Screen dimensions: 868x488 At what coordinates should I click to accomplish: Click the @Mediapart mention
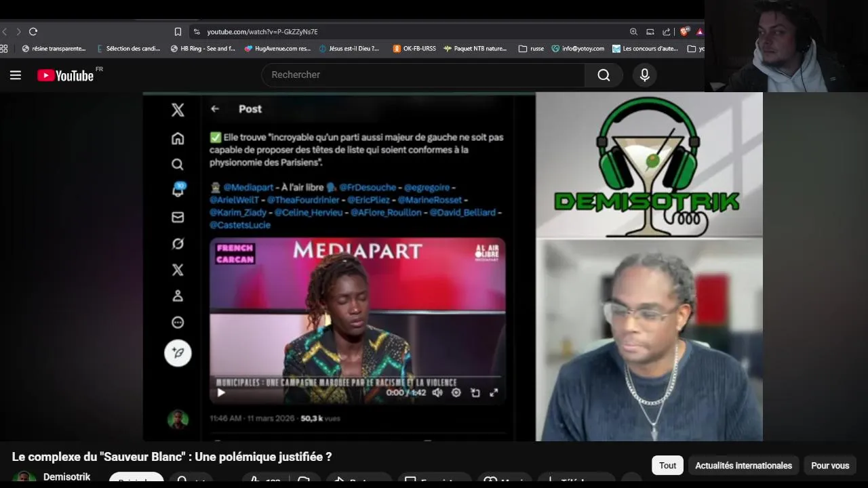[248, 187]
